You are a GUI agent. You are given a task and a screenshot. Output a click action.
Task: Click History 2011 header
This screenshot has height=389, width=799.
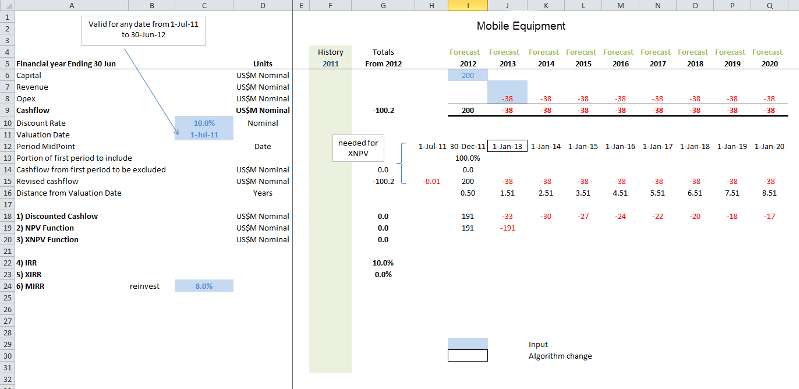pos(330,58)
